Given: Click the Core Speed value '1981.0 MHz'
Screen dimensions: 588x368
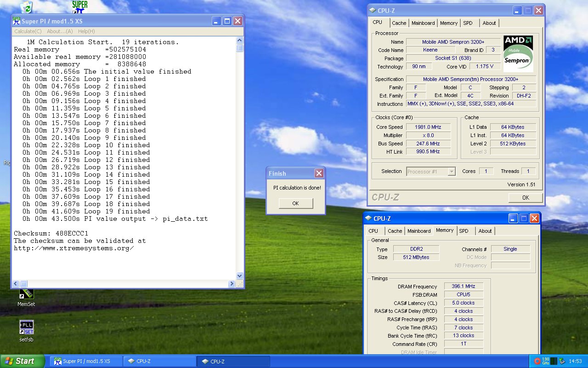Looking at the screenshot, I should [x=428, y=127].
